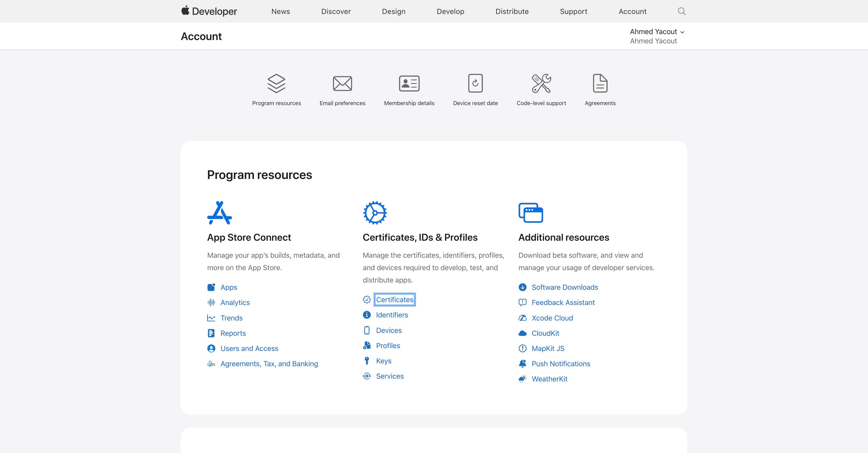
Task: Open the CloudKit link
Action: point(545,333)
